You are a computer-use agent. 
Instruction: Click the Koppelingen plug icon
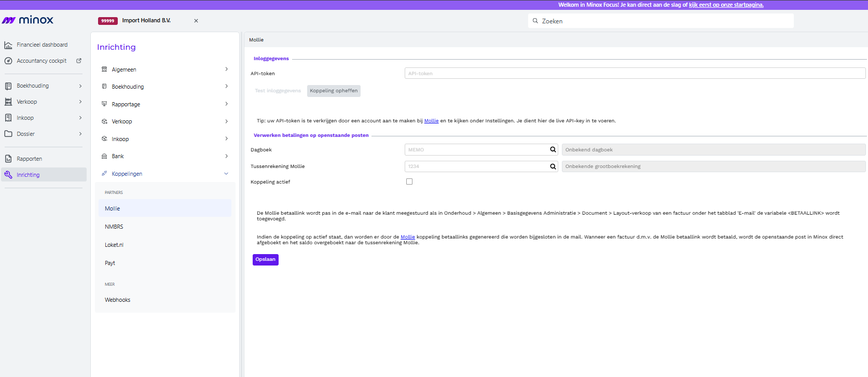104,173
